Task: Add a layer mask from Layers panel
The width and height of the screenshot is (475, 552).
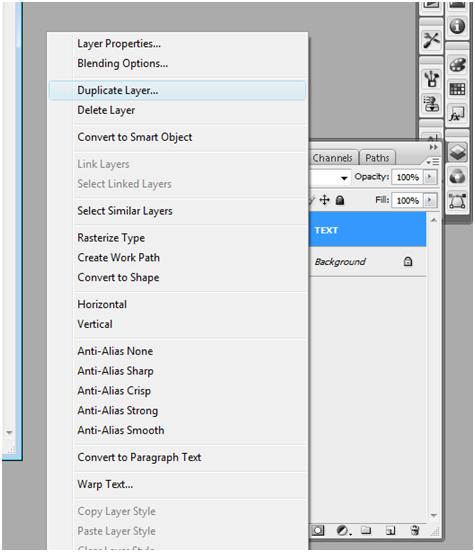Action: (318, 530)
